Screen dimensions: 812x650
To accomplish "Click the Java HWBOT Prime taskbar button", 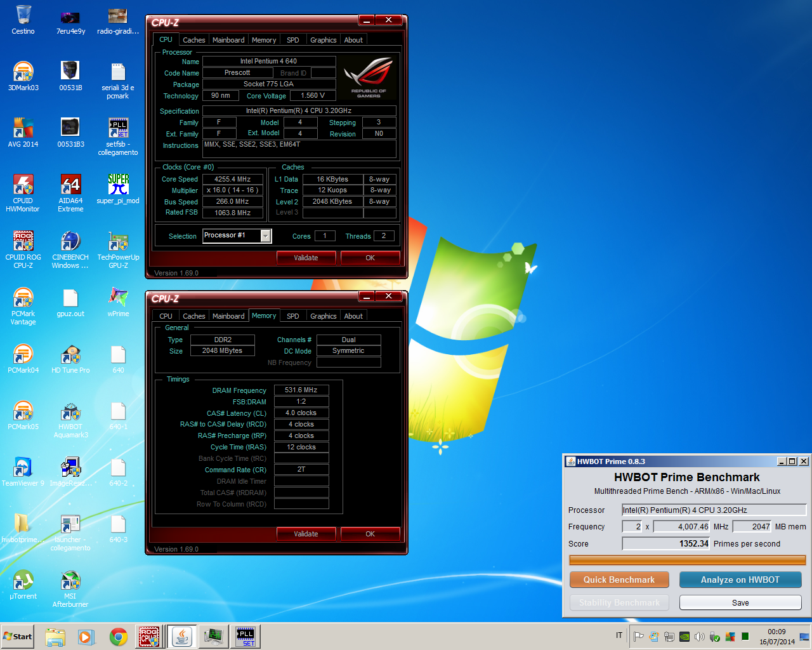I will click(182, 637).
